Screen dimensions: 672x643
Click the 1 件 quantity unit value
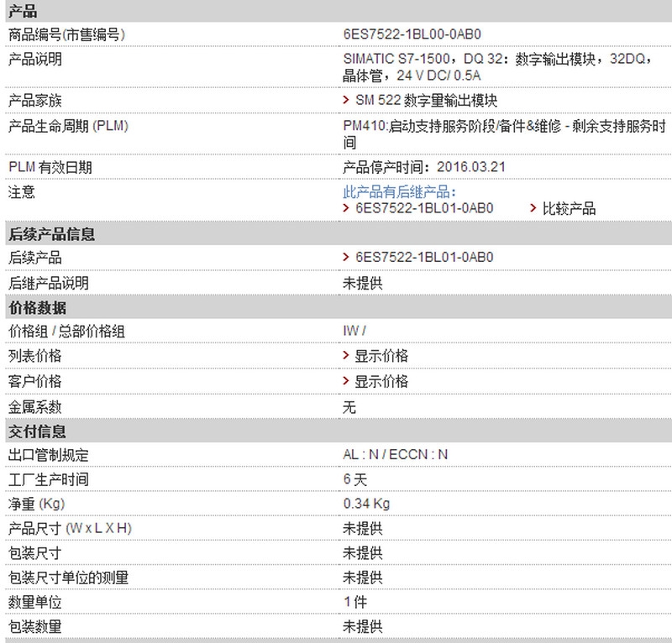(x=355, y=603)
